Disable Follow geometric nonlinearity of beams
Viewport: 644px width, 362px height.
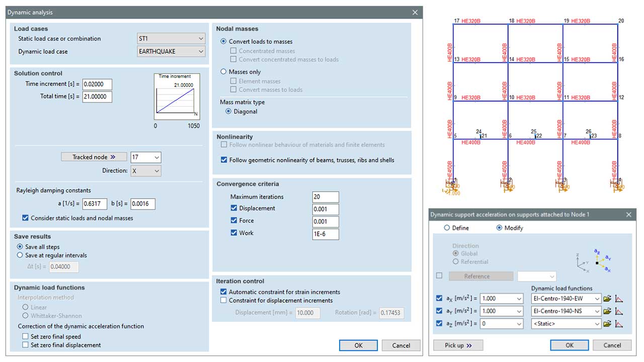(x=223, y=160)
